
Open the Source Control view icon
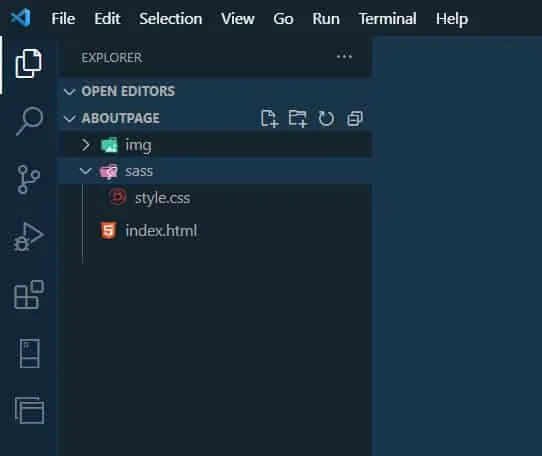[x=28, y=179]
